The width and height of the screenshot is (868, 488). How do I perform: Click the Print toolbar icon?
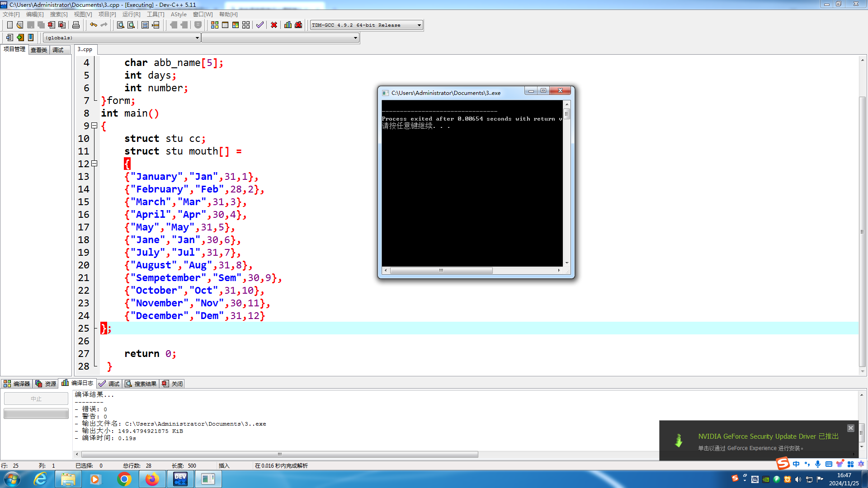point(76,25)
